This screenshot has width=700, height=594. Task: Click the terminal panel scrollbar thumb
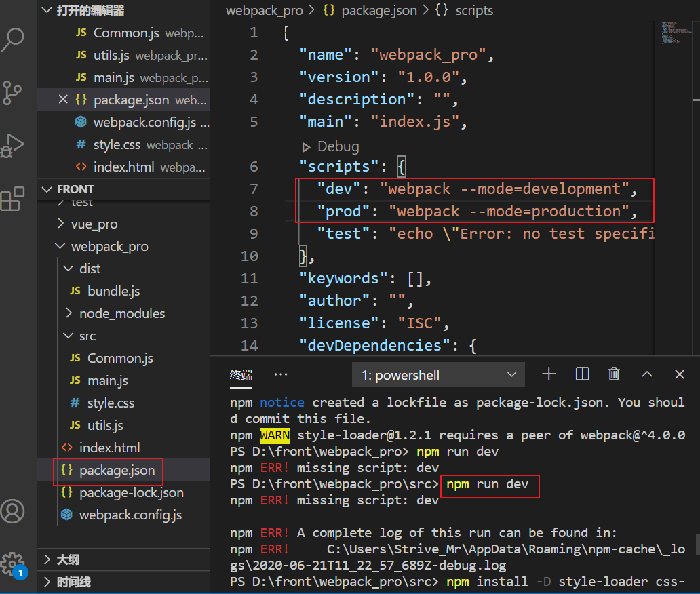[697, 545]
